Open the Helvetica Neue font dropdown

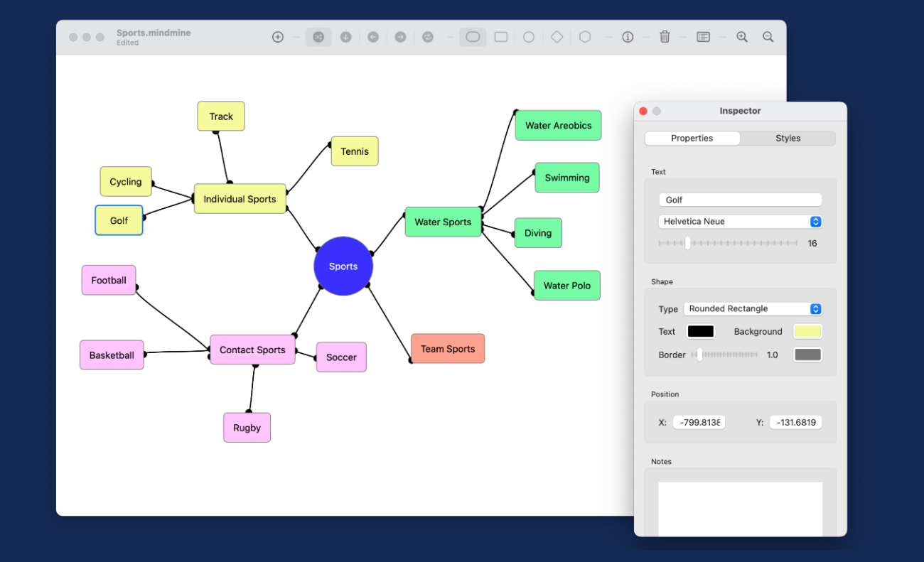[x=740, y=222]
